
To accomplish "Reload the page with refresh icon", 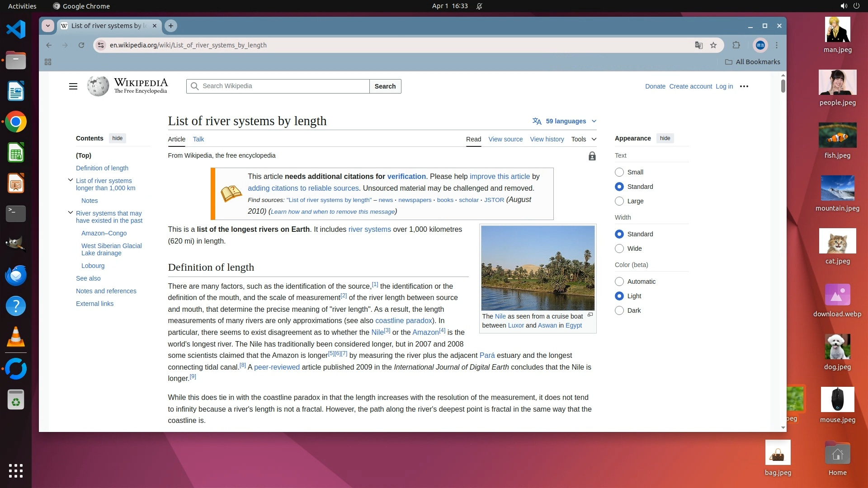I will 81,45.
